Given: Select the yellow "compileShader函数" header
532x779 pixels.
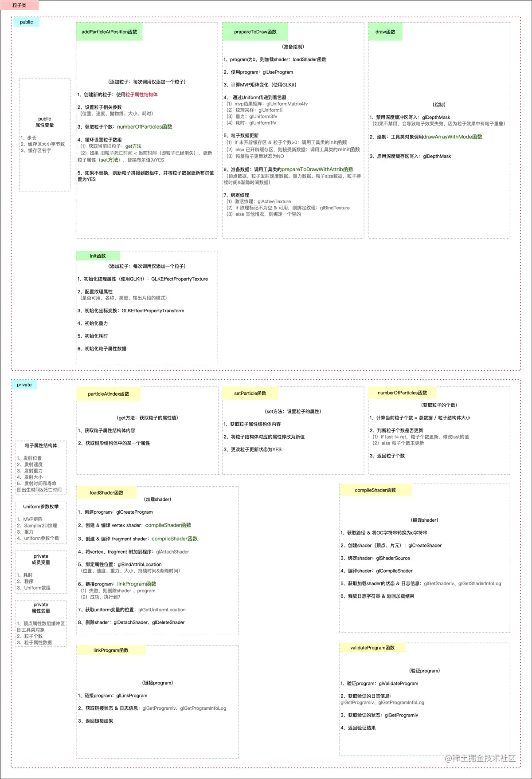Looking at the screenshot, I should [376, 490].
